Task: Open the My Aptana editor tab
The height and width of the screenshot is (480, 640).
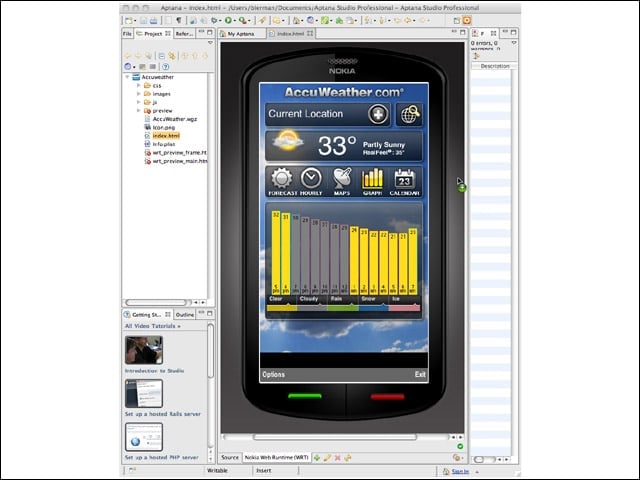Action: click(x=241, y=34)
